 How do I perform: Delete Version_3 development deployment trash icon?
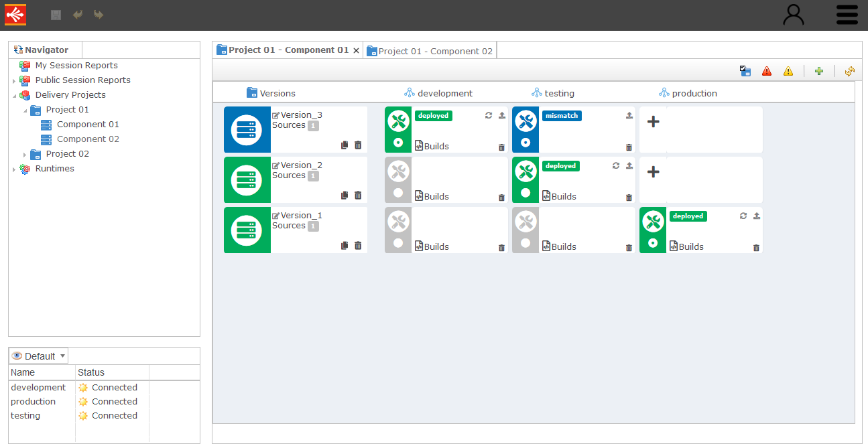pos(501,147)
